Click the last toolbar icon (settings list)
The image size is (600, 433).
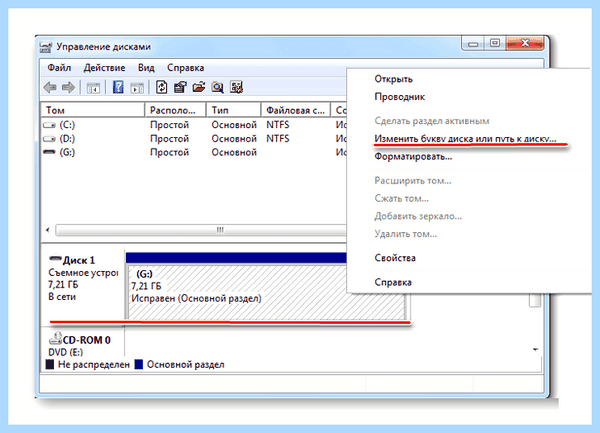(x=236, y=88)
